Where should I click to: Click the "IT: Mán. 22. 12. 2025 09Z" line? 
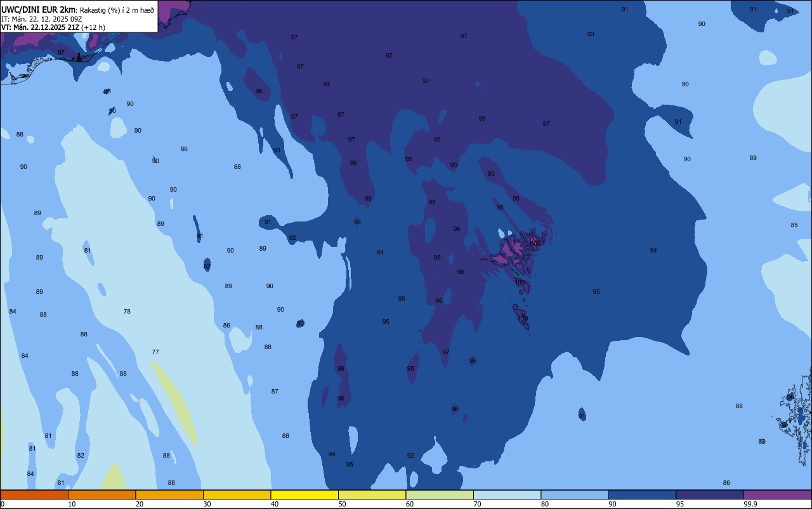[41, 18]
